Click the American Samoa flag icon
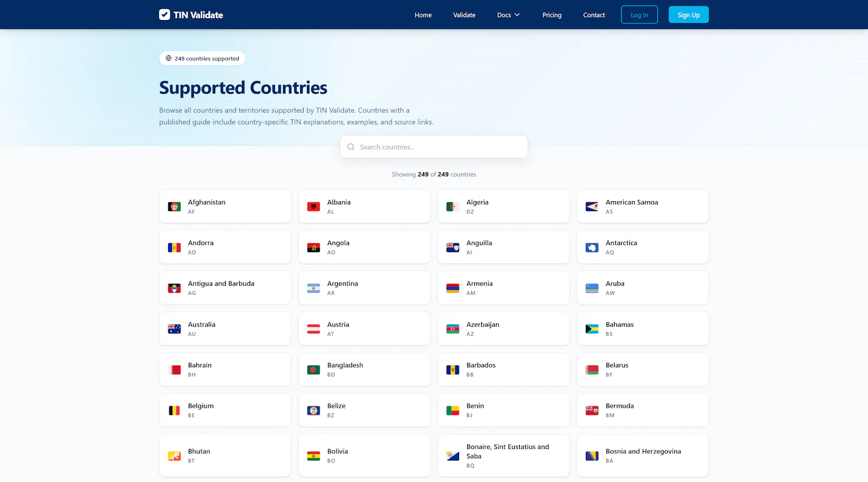This screenshot has width=868, height=482. tap(592, 207)
